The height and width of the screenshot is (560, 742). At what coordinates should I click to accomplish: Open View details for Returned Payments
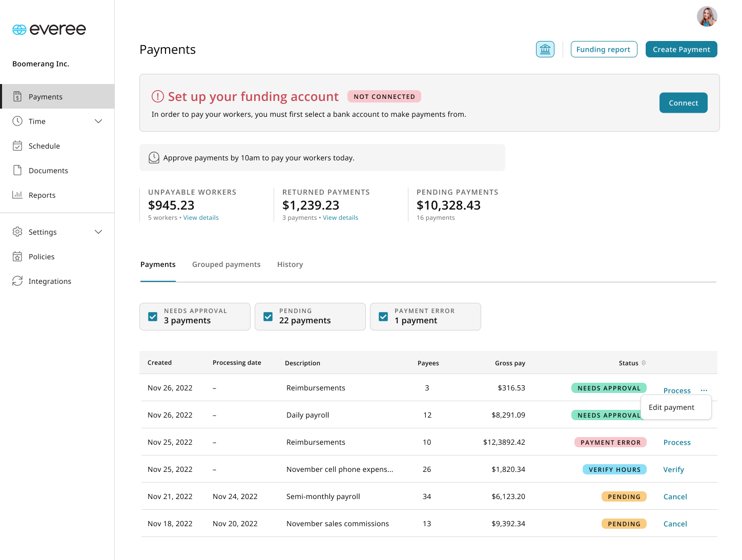340,217
